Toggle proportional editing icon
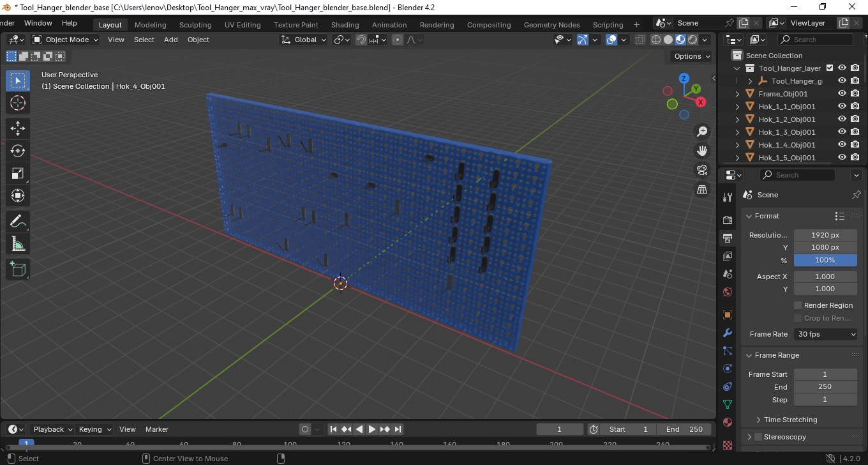The height and width of the screenshot is (465, 868). 398,40
